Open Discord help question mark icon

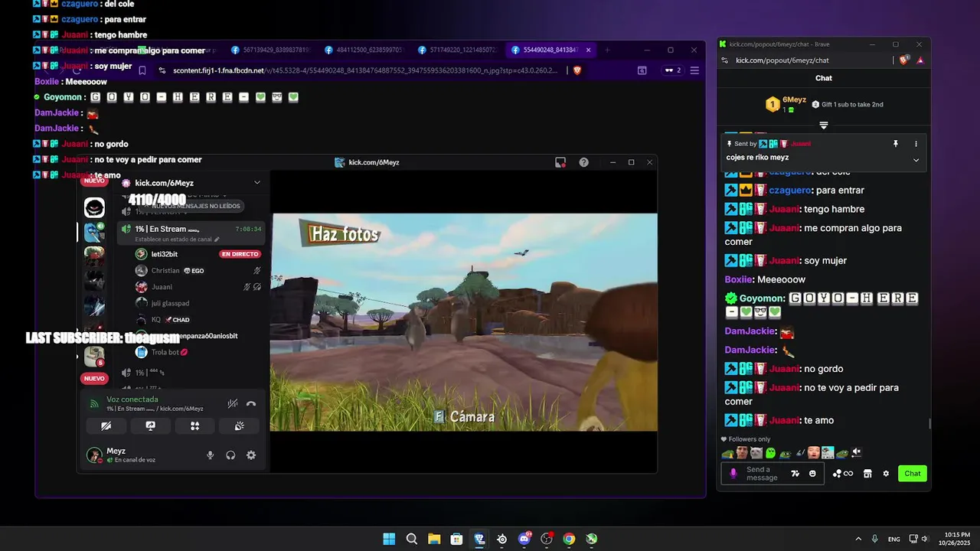(584, 162)
